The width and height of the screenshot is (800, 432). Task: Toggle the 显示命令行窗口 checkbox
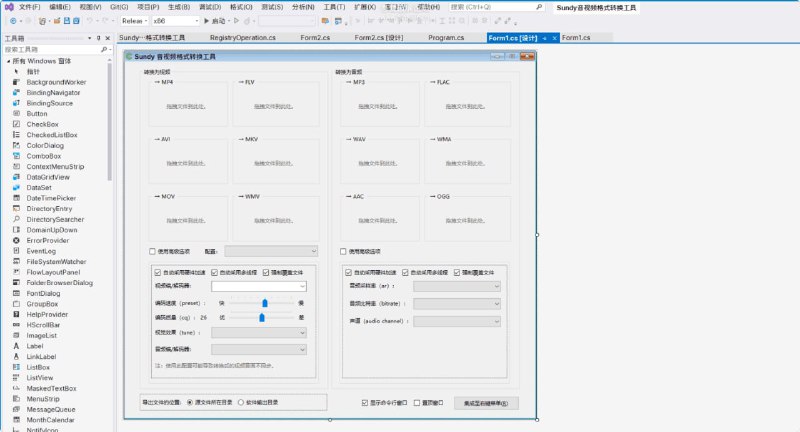[365, 402]
